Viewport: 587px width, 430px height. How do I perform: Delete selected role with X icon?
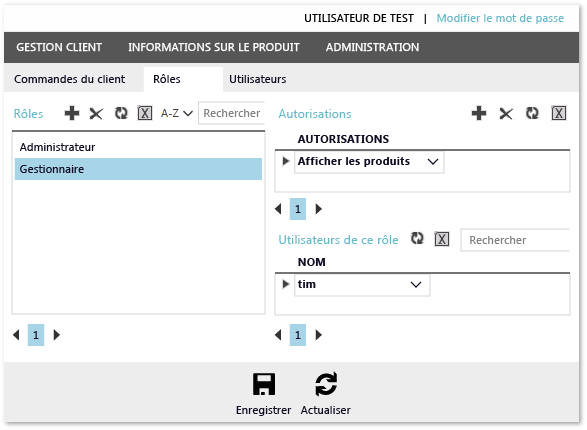(x=96, y=113)
